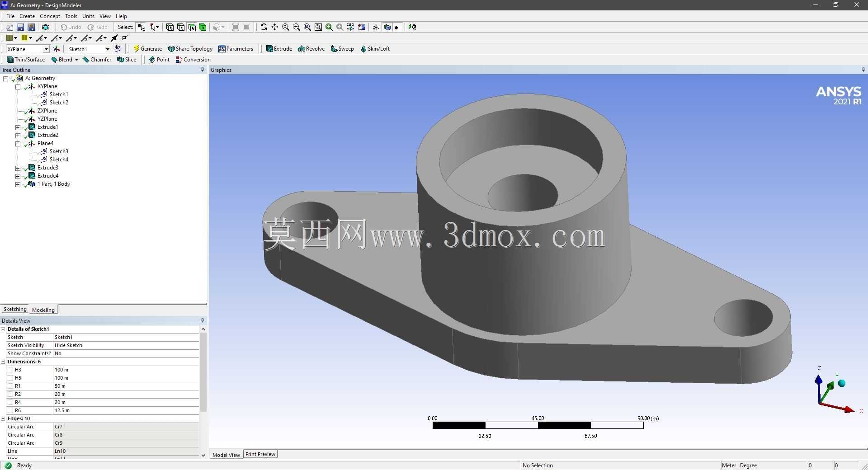Click the Share Topology button
Image resolution: width=868 pixels, height=470 pixels.
coord(190,49)
